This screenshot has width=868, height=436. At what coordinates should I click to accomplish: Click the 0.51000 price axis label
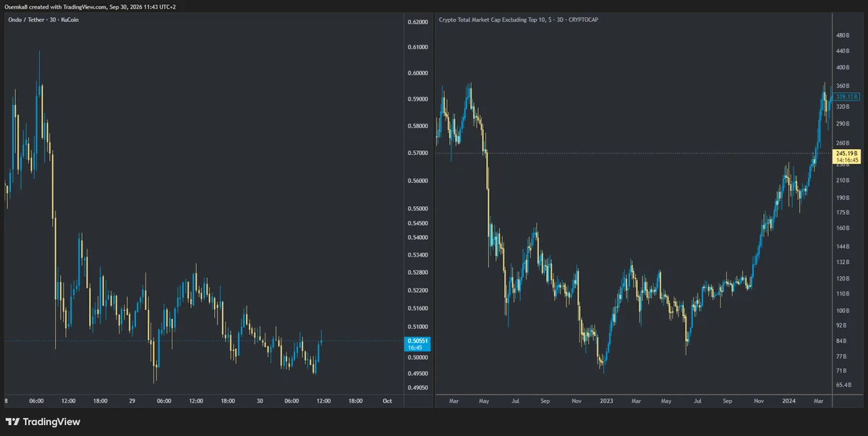(418, 326)
